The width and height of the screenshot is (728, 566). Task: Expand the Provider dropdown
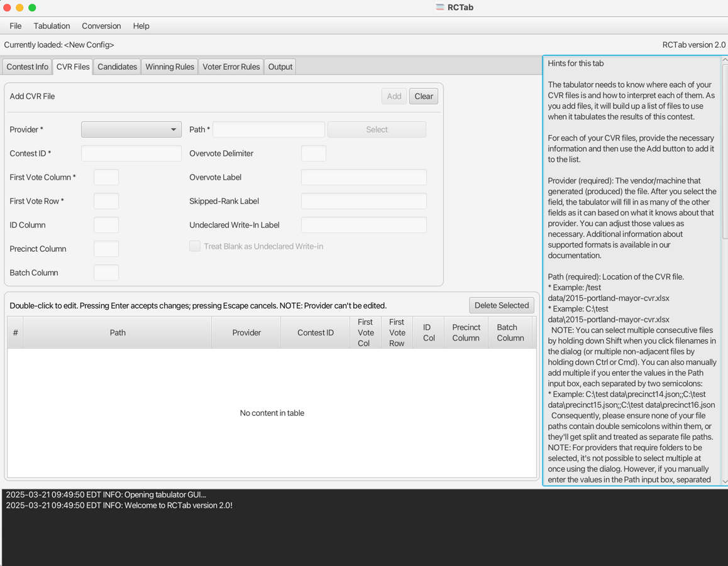tap(131, 129)
